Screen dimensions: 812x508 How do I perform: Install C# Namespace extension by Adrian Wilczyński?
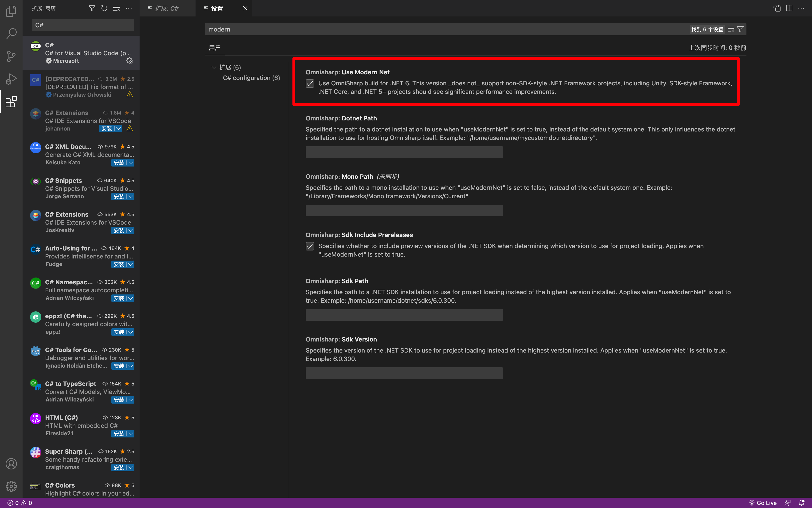point(119,298)
